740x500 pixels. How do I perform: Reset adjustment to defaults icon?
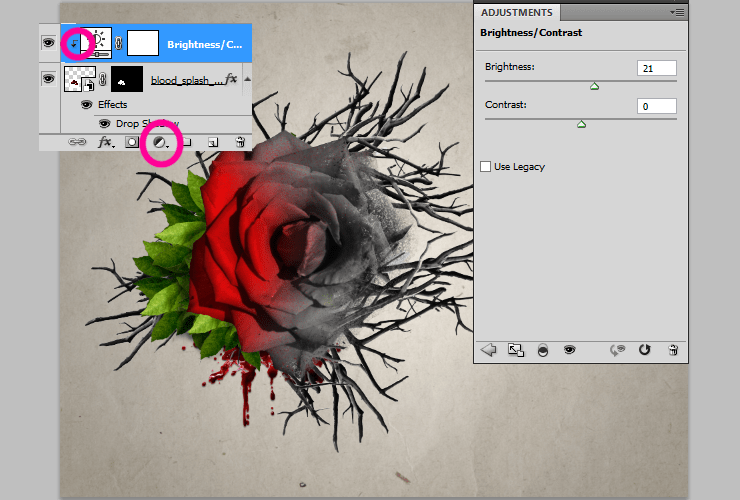point(644,349)
